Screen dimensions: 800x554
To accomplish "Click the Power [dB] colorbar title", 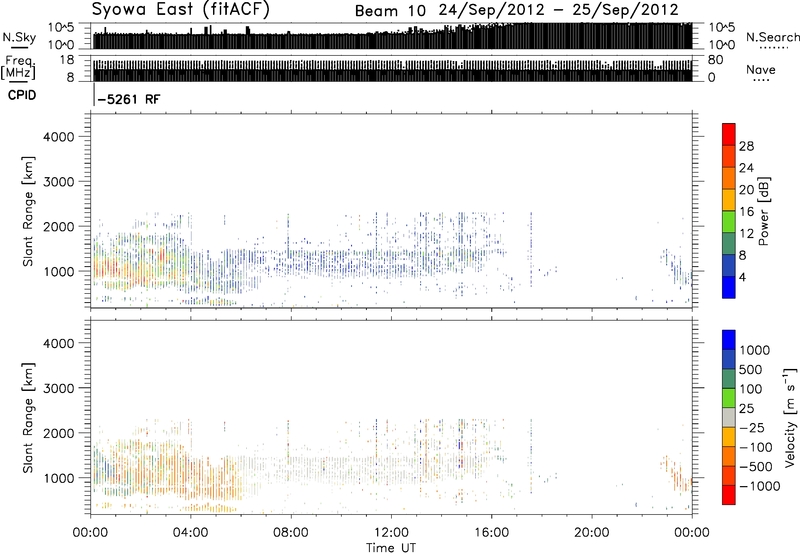I will (764, 211).
